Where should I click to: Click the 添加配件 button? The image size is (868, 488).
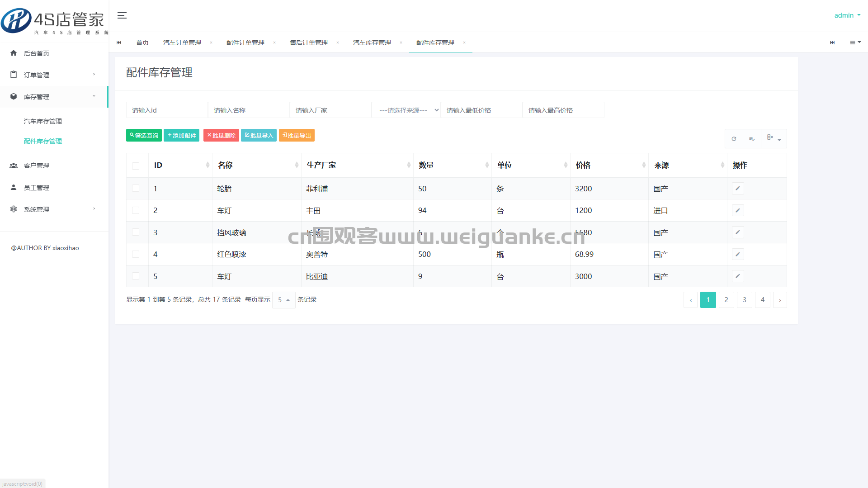coord(181,135)
